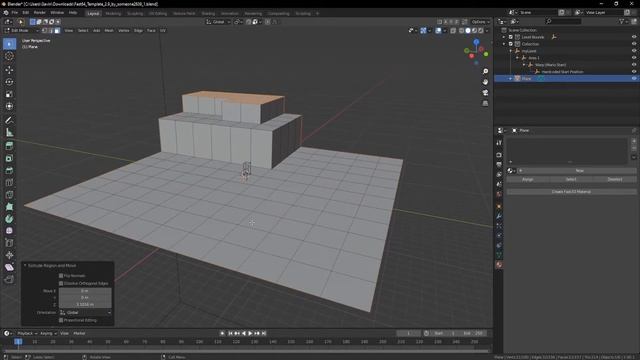
Task: Pick the Transform tool
Action: pos(9,106)
